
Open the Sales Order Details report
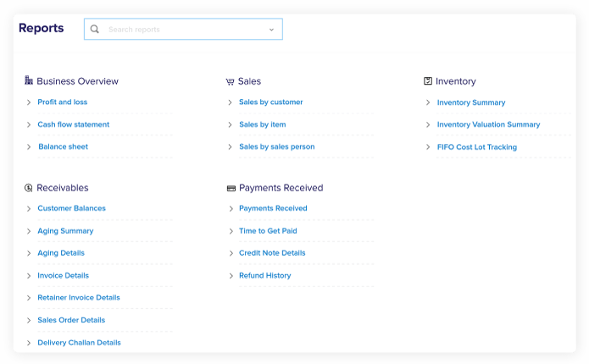pyautogui.click(x=71, y=320)
